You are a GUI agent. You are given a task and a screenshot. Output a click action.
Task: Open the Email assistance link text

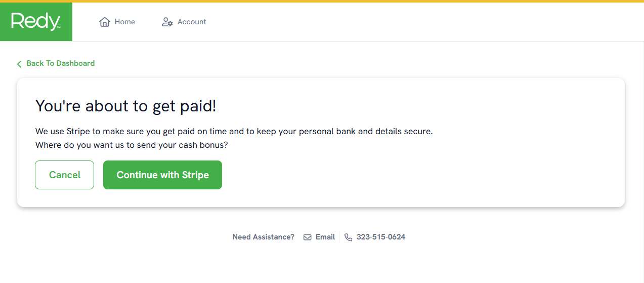[325, 237]
